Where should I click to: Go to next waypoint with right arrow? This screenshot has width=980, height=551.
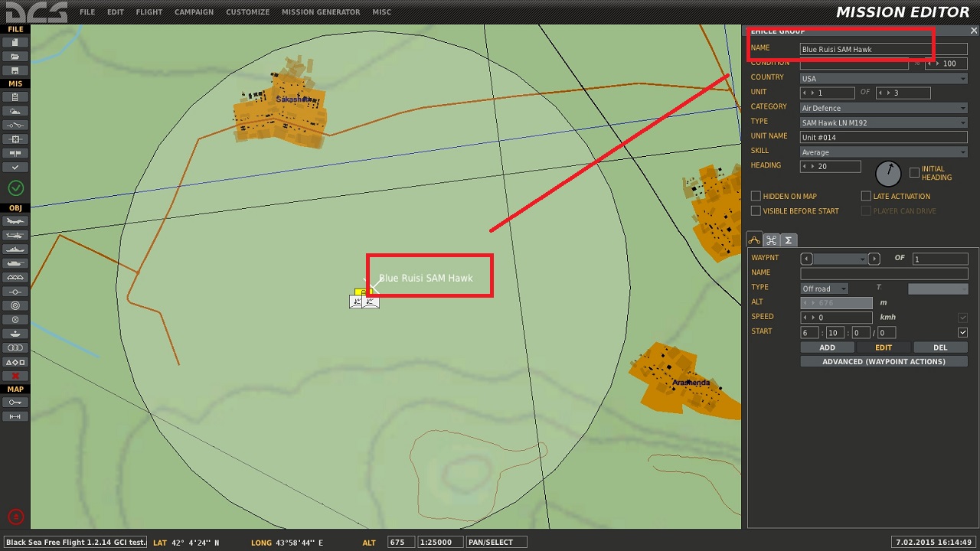point(874,259)
